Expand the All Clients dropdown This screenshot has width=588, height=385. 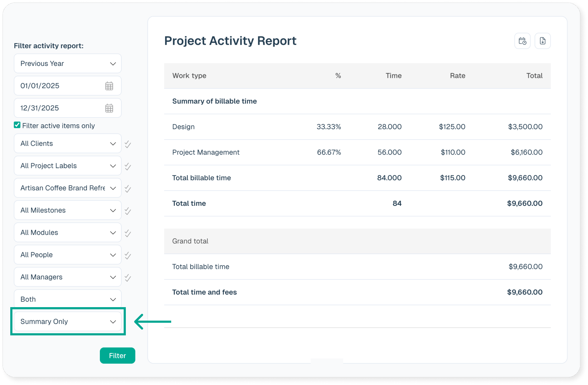click(x=68, y=143)
